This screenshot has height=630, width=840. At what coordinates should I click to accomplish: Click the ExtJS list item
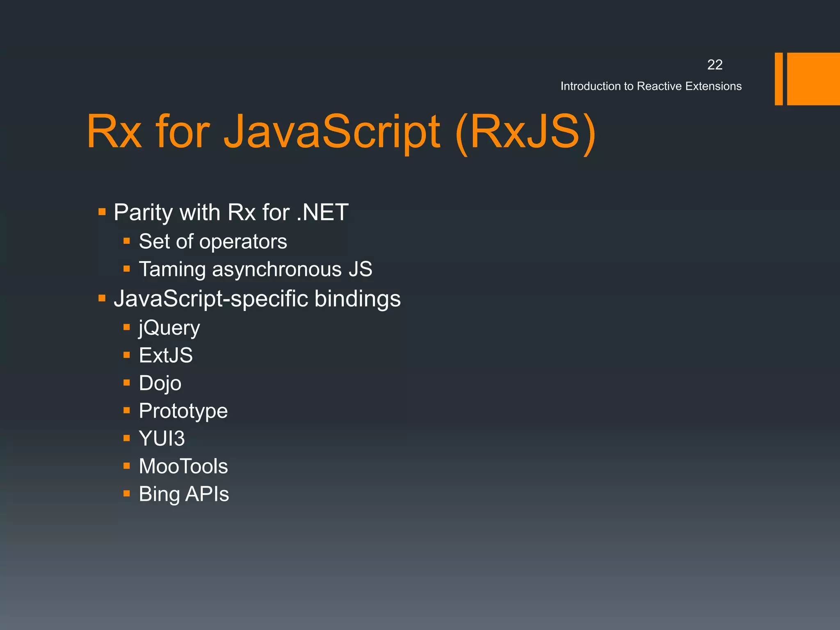click(165, 355)
